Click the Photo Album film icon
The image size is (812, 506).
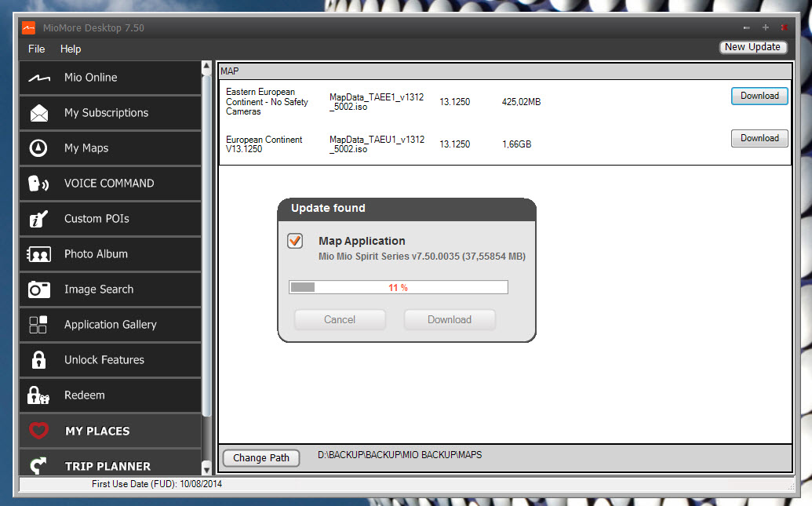point(39,254)
